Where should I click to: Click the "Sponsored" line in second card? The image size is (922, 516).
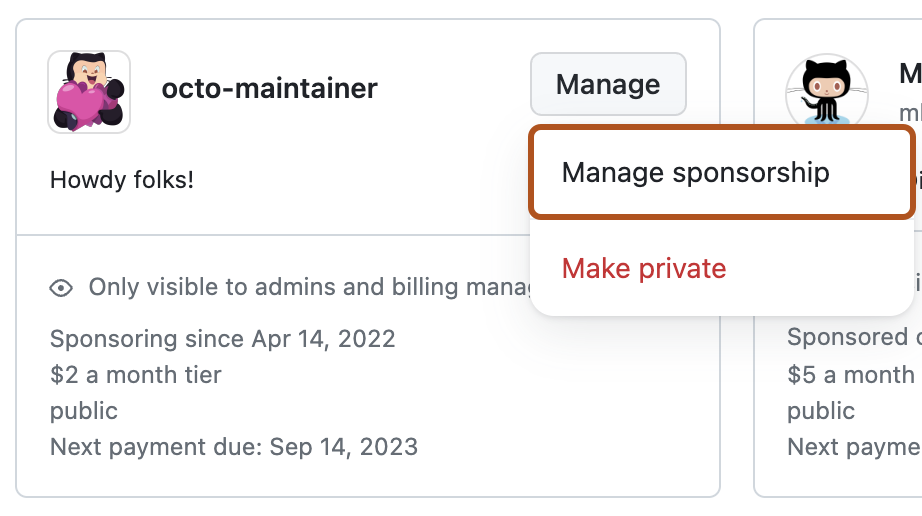pyautogui.click(x=852, y=338)
